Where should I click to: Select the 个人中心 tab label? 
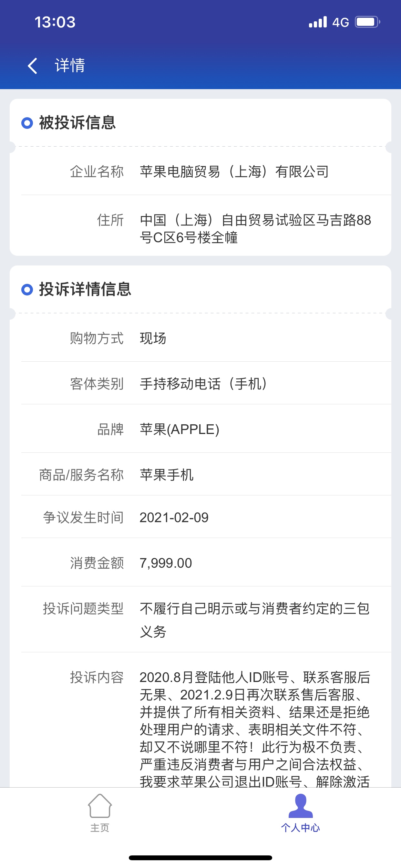pos(301,828)
